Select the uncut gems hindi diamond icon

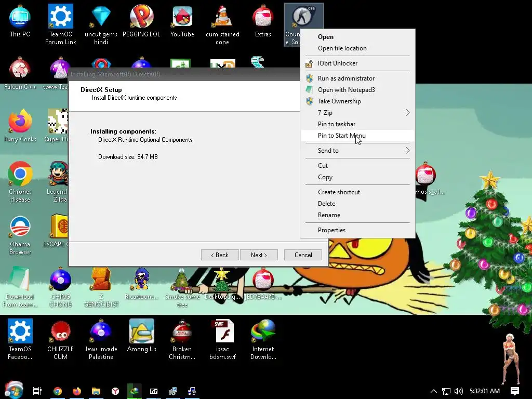click(101, 24)
